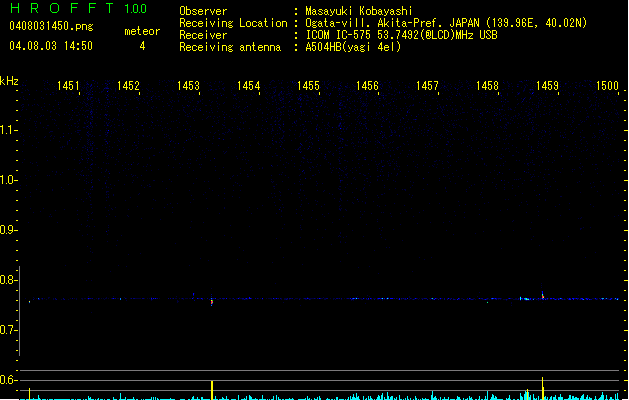Click the meteor echo just before 1459
Image resolution: width=629 pixels, height=400 pixels.
pyautogui.click(x=542, y=296)
